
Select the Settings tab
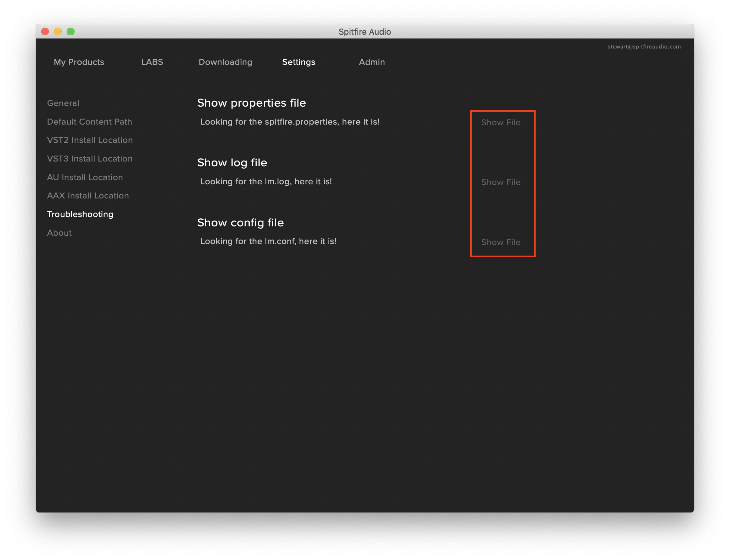pos(298,62)
